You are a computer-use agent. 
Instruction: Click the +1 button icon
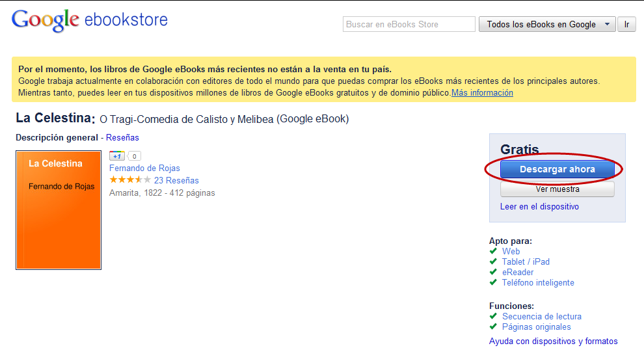coord(117,156)
